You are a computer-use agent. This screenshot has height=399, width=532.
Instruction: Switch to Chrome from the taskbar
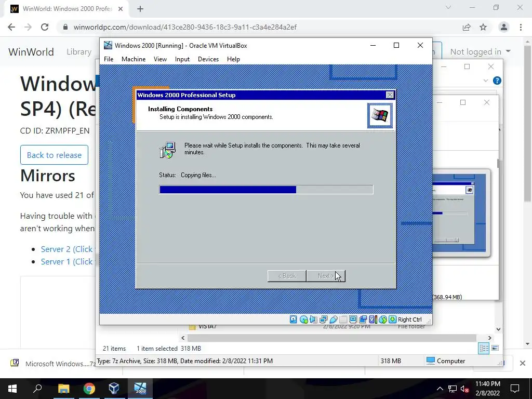[x=89, y=389]
